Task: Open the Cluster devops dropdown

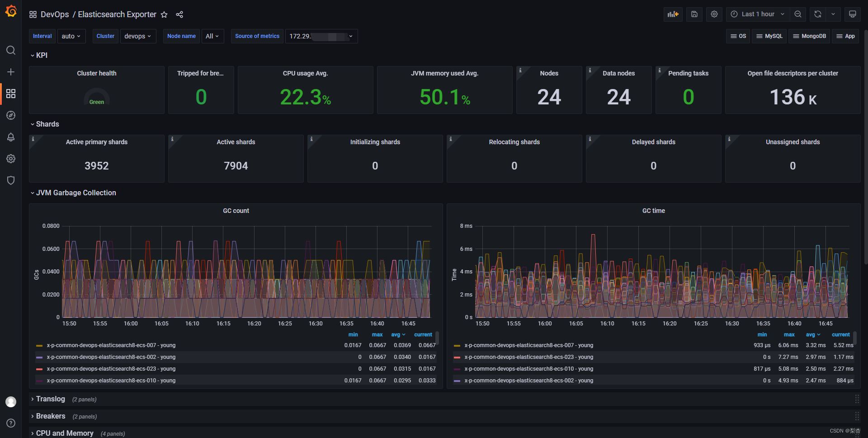Action: point(138,36)
